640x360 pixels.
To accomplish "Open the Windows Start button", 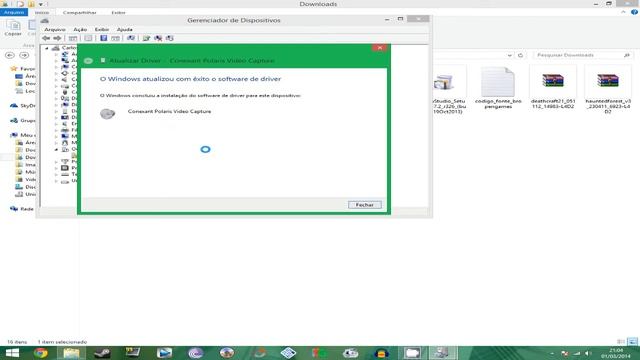I will tap(12, 353).
